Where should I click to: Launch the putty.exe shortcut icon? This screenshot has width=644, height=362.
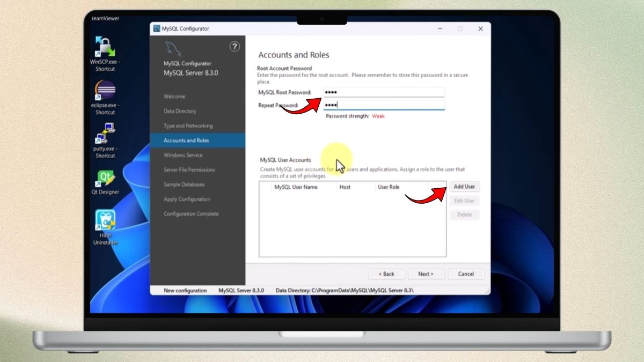click(x=105, y=141)
